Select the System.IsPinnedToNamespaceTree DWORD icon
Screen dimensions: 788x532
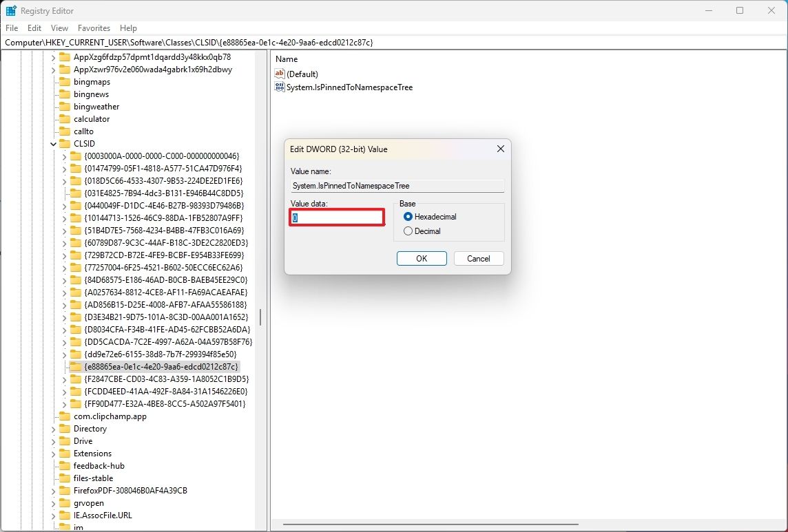click(x=280, y=87)
